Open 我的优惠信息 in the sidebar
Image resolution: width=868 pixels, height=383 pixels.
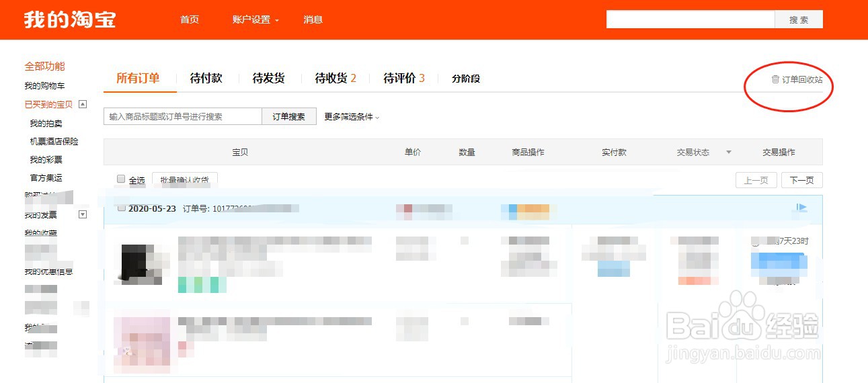pyautogui.click(x=48, y=272)
